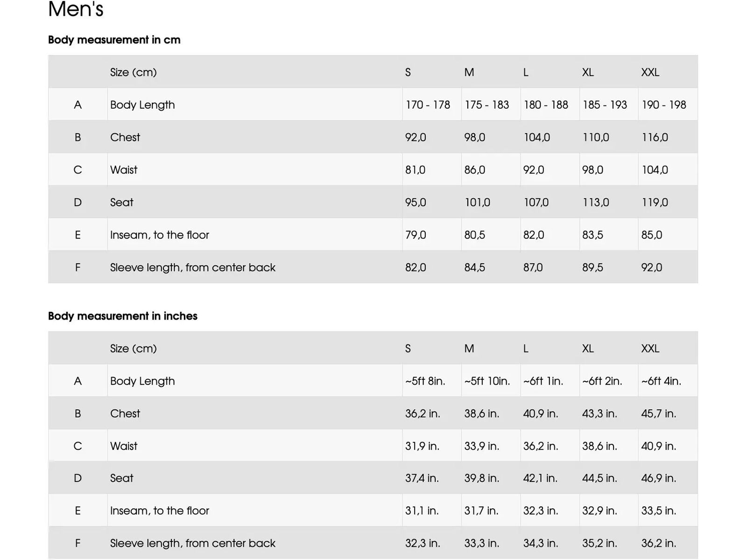Click the 190 - 198 body length value
The width and height of the screenshot is (747, 560).
[663, 105]
